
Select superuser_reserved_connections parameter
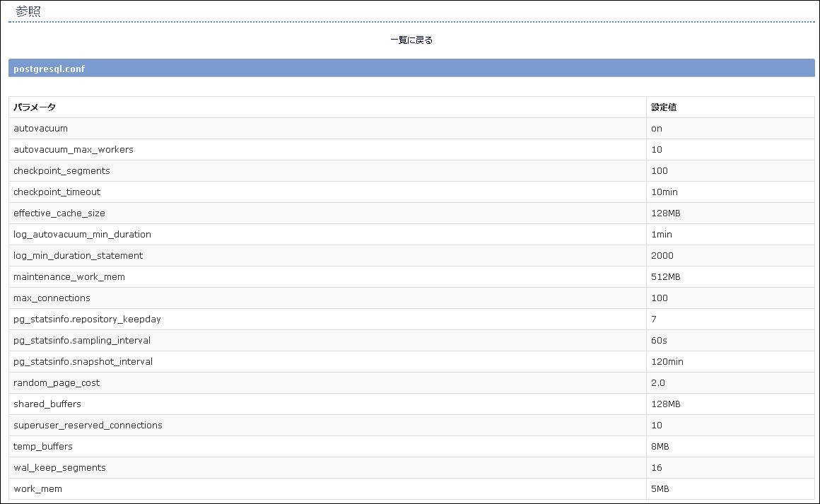pos(88,425)
